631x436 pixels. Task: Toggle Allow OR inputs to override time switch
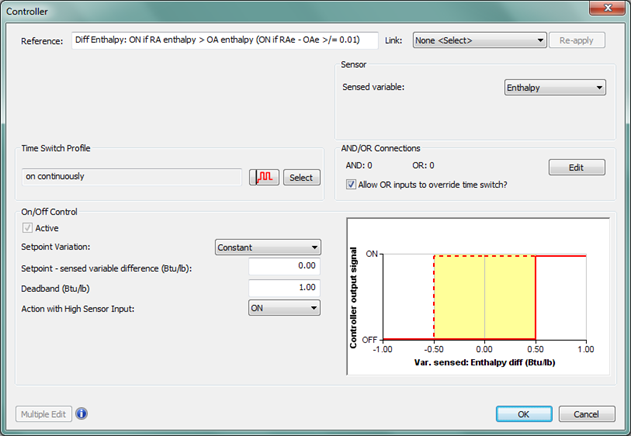pyautogui.click(x=352, y=184)
